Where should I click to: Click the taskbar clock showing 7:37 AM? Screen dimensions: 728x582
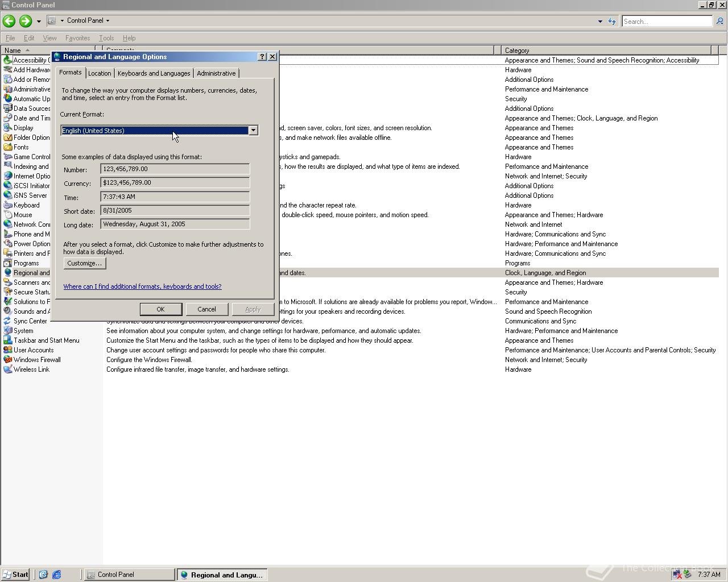[709, 575]
